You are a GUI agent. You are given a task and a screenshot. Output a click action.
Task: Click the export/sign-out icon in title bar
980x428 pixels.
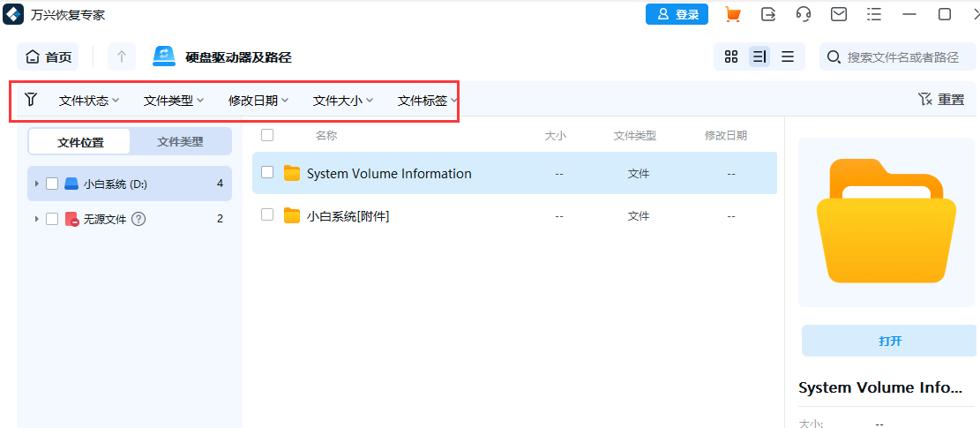coord(768,14)
